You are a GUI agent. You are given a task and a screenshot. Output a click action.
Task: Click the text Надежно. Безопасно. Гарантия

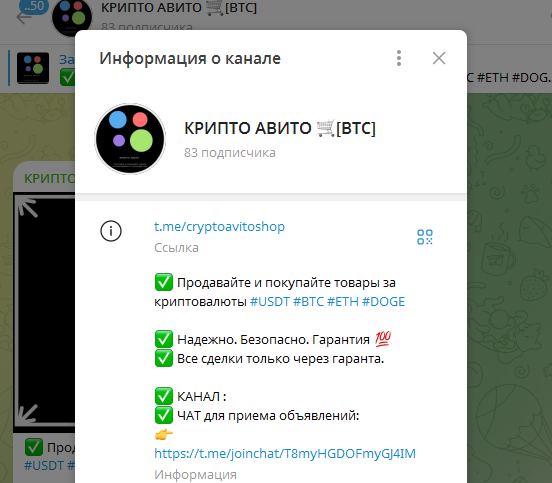tap(273, 340)
